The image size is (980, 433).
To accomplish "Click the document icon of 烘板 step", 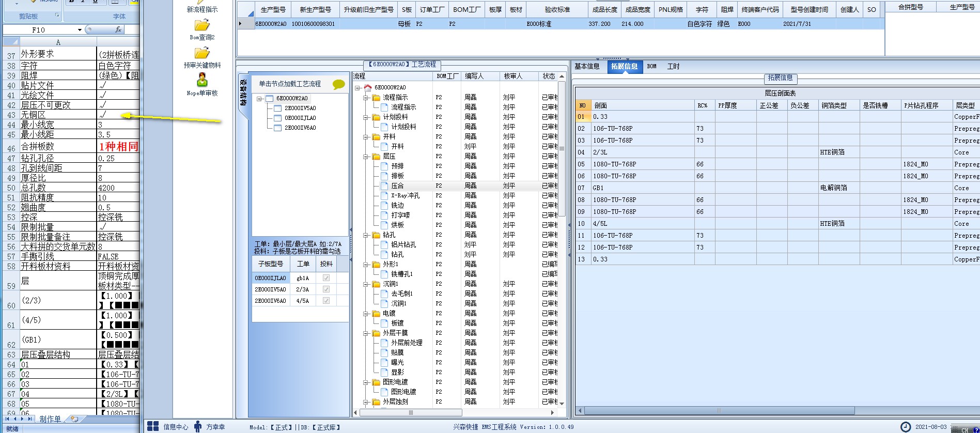I will (384, 225).
